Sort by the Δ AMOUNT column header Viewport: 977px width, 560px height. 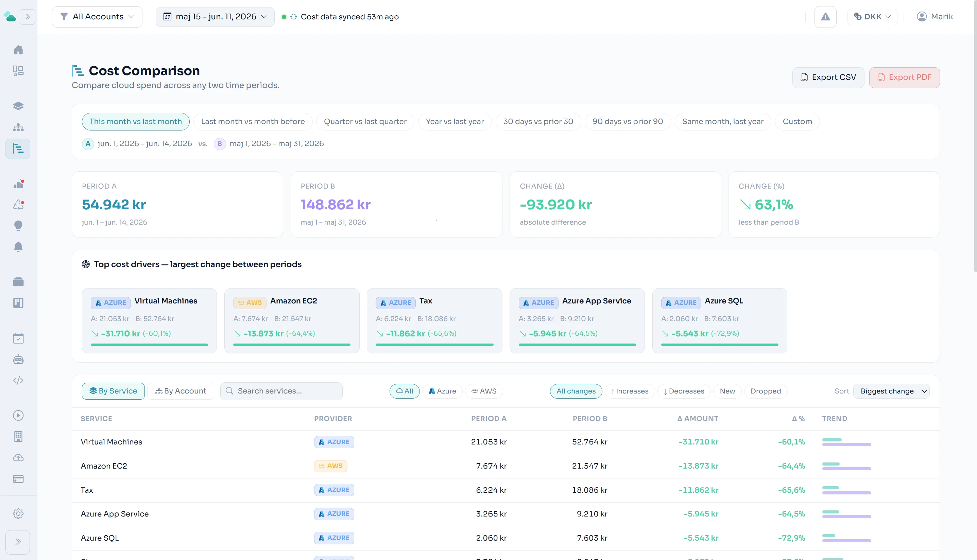[697, 418]
